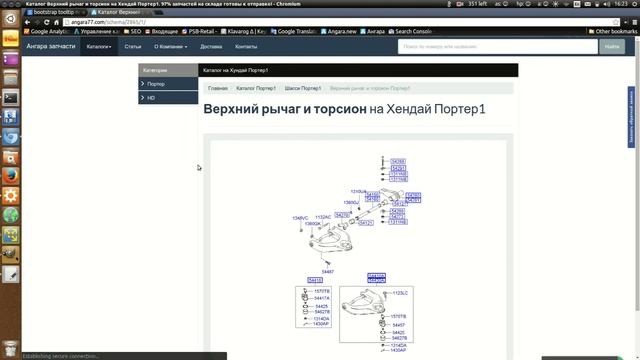Click the green globe dock icon
The width and height of the screenshot is (640, 360).
[11, 216]
